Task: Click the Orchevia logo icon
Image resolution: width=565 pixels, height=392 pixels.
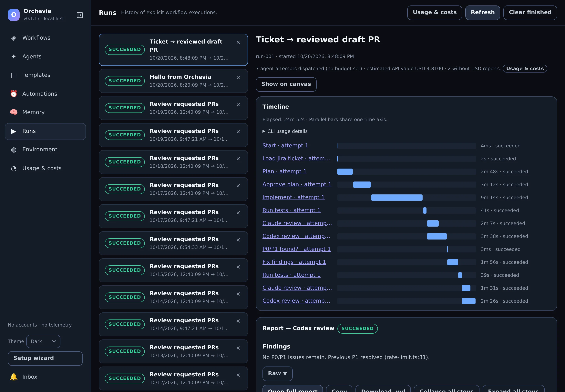Action: coord(14,15)
